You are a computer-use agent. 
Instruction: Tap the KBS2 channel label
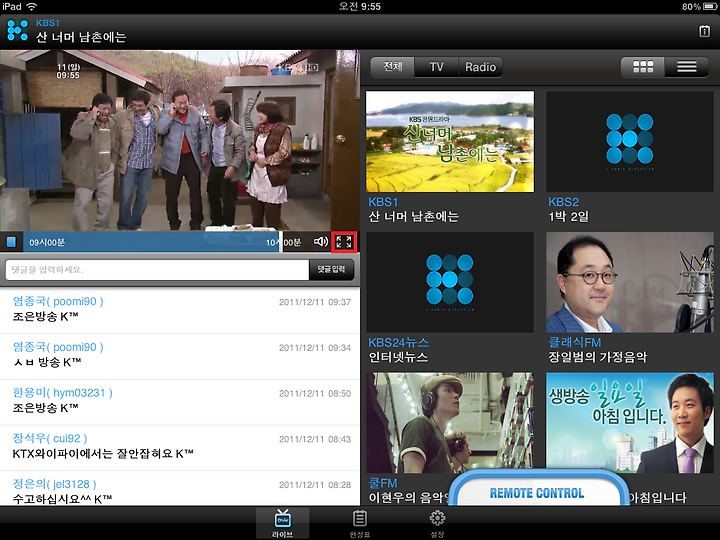[x=563, y=202]
